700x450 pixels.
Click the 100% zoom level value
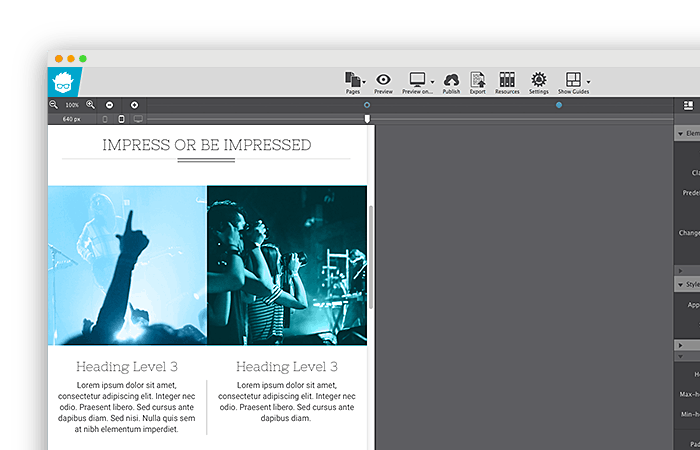pos(72,105)
